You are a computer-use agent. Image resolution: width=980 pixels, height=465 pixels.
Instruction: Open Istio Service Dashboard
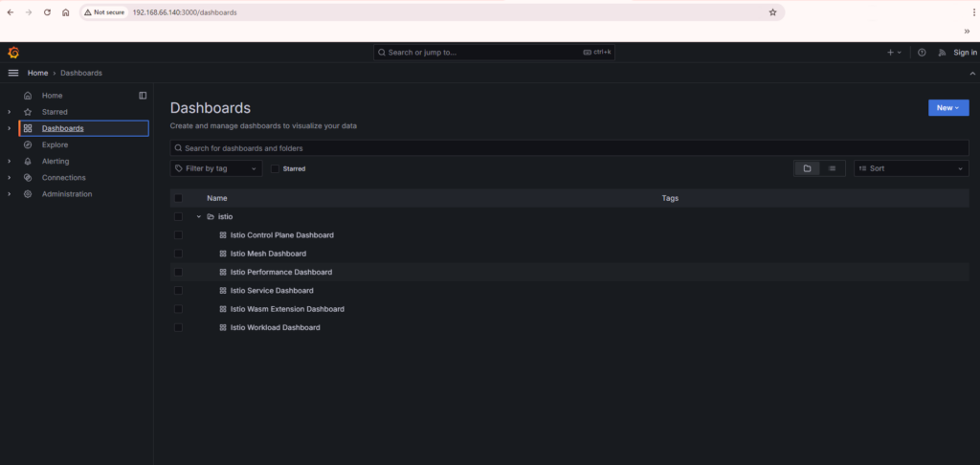click(x=272, y=291)
